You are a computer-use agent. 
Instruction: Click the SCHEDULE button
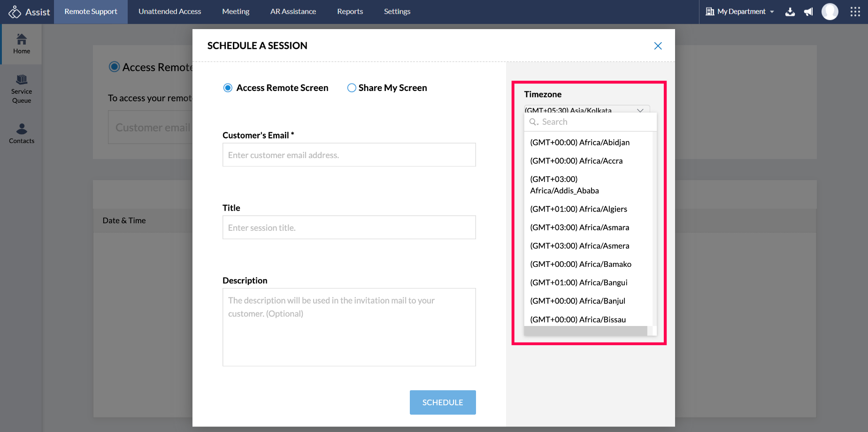442,402
